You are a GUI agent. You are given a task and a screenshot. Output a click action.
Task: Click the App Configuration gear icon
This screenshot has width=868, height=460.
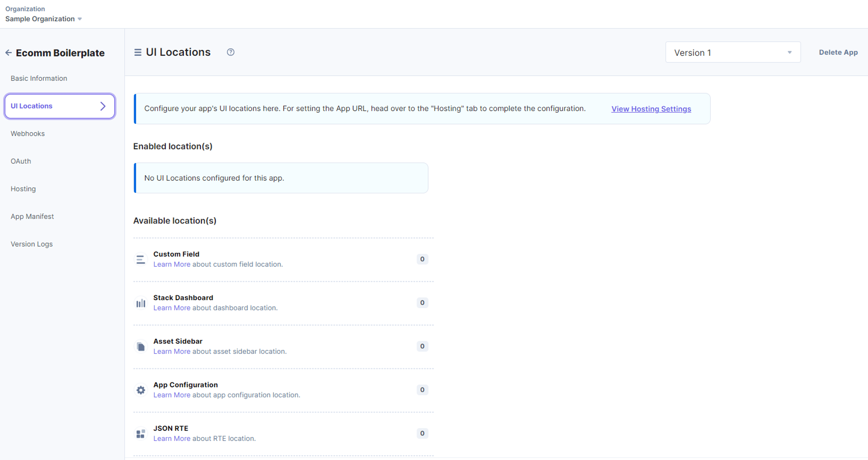click(x=141, y=390)
